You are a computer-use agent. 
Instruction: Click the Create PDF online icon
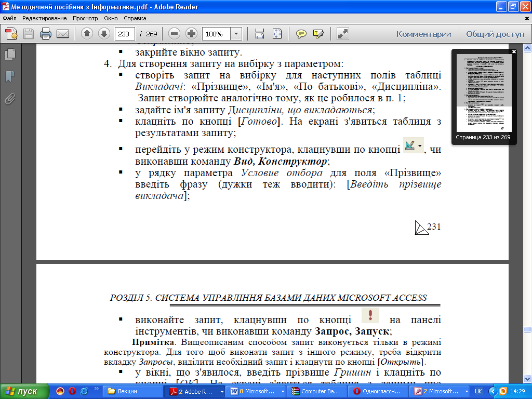(x=11, y=34)
